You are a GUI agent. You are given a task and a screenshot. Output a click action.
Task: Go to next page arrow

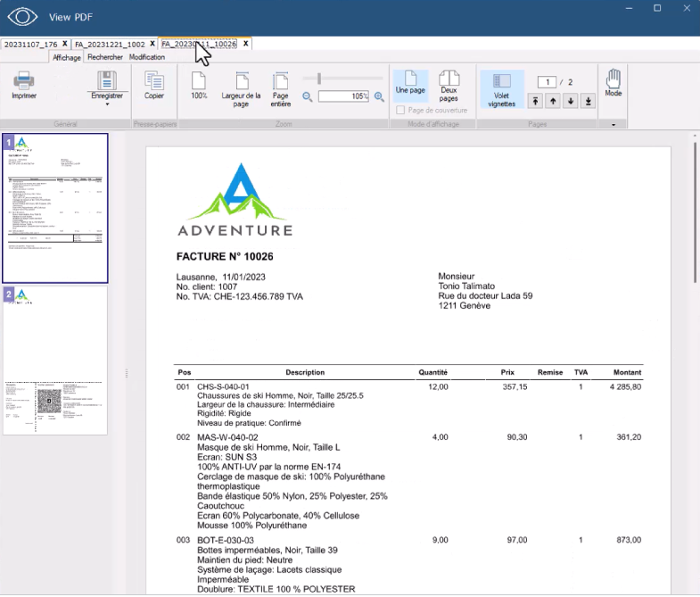click(571, 101)
